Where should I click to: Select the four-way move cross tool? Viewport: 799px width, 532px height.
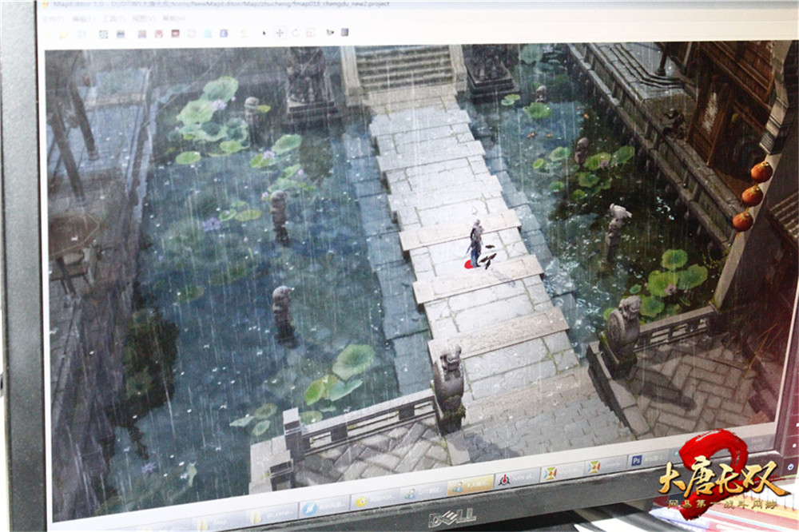(280, 33)
